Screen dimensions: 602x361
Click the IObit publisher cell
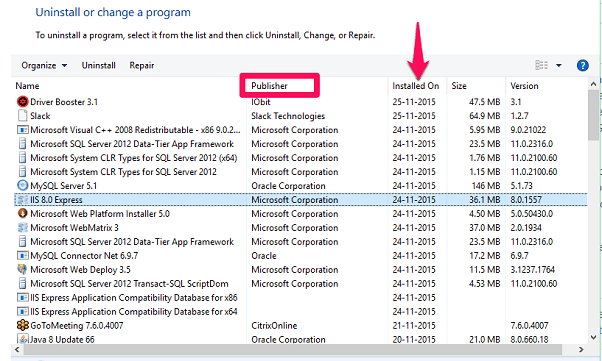point(261,102)
